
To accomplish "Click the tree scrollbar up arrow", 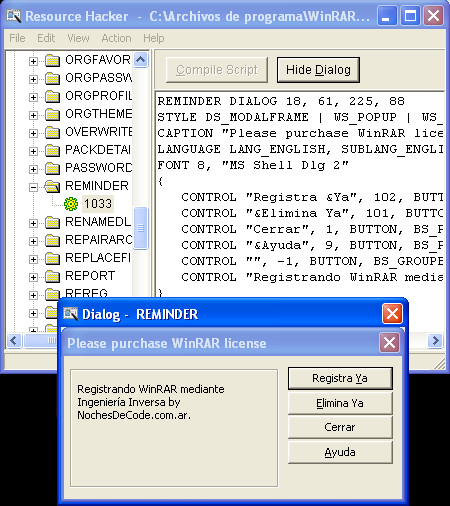I will pos(141,60).
